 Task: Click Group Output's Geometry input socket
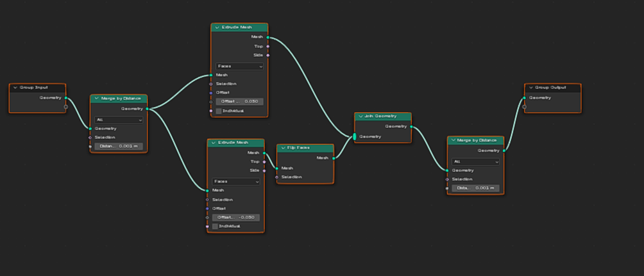[x=525, y=98]
